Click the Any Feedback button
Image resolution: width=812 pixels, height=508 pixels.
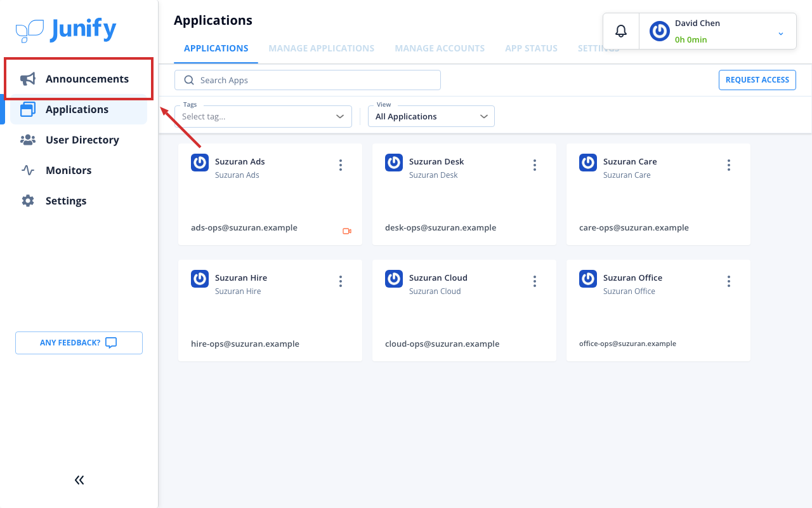[79, 343]
